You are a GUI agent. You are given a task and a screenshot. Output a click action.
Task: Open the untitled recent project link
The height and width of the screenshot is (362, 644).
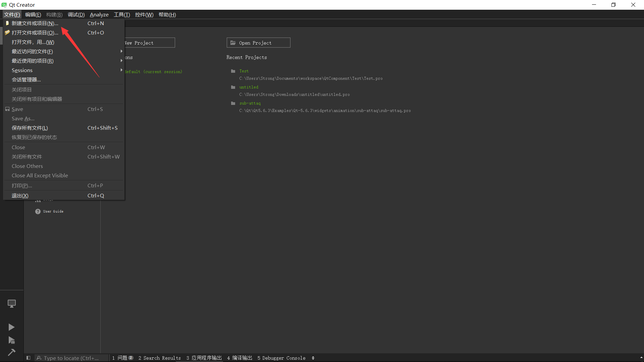[249, 87]
